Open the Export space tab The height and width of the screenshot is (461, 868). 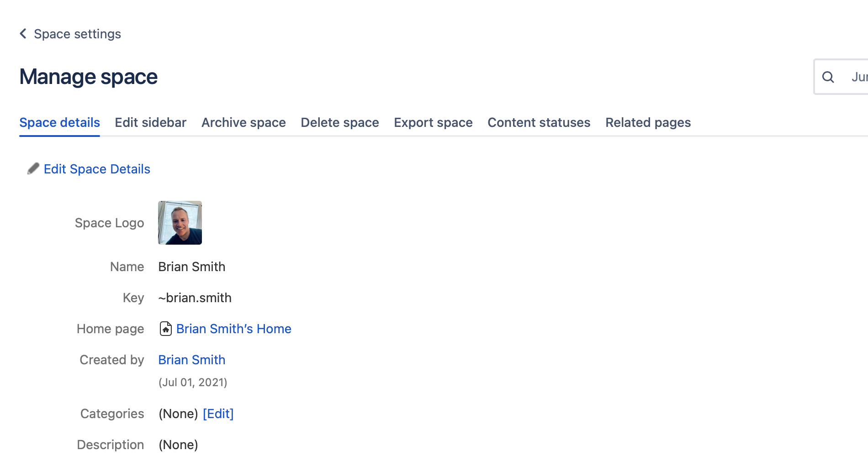pos(433,122)
